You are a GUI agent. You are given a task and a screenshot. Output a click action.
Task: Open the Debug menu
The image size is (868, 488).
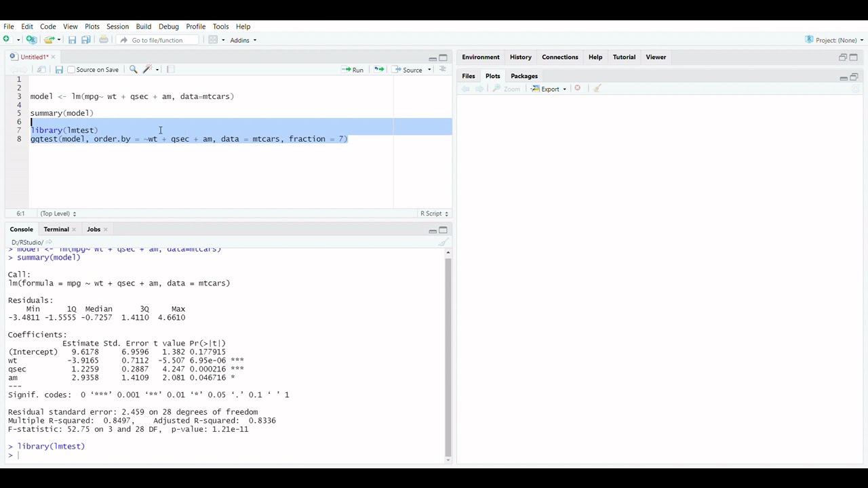click(169, 26)
